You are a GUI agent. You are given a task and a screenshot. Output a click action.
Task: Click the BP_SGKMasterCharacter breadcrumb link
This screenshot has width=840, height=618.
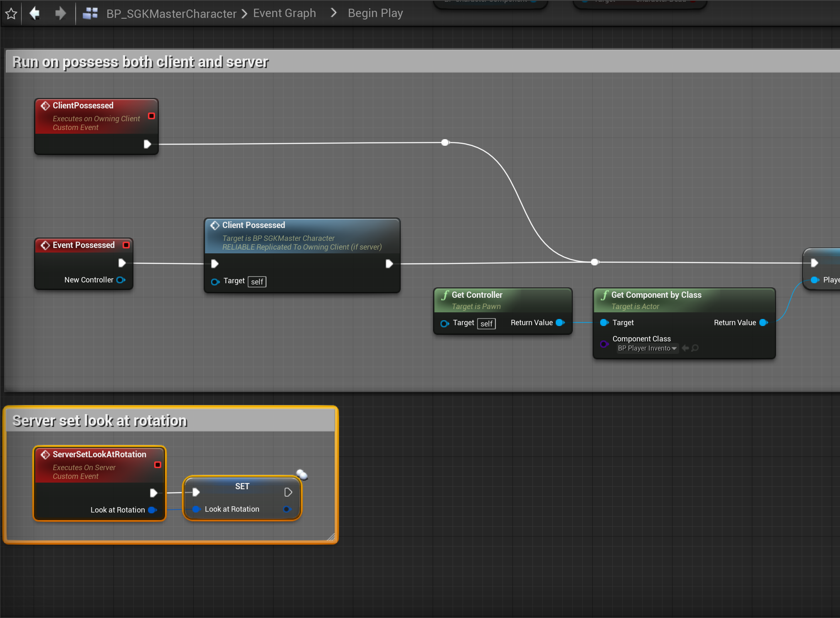(171, 14)
